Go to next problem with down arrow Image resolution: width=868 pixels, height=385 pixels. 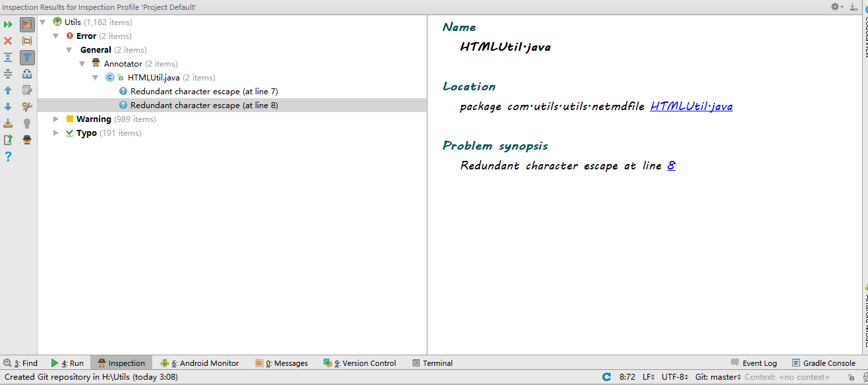point(8,107)
